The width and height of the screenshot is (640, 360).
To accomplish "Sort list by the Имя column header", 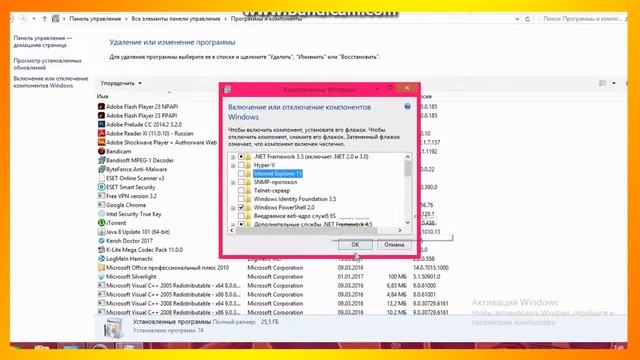I will 102,96.
